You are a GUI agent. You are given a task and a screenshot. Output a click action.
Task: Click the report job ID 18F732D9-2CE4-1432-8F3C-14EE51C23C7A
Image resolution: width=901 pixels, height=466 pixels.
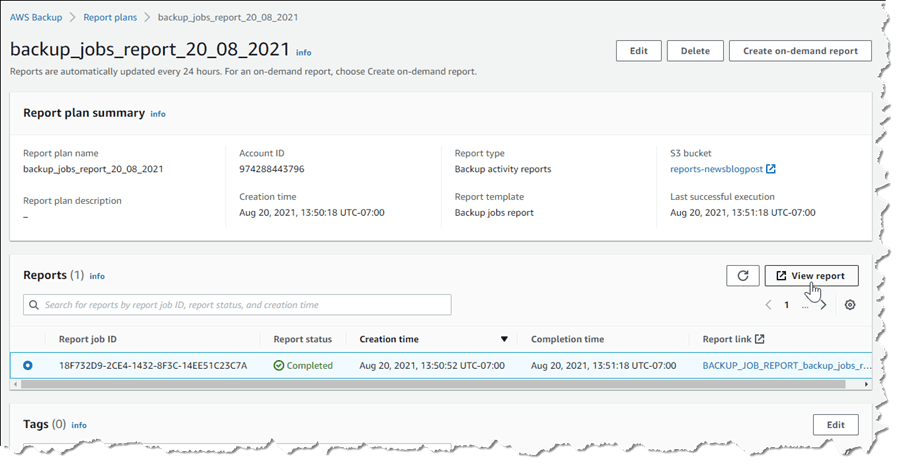point(153,365)
